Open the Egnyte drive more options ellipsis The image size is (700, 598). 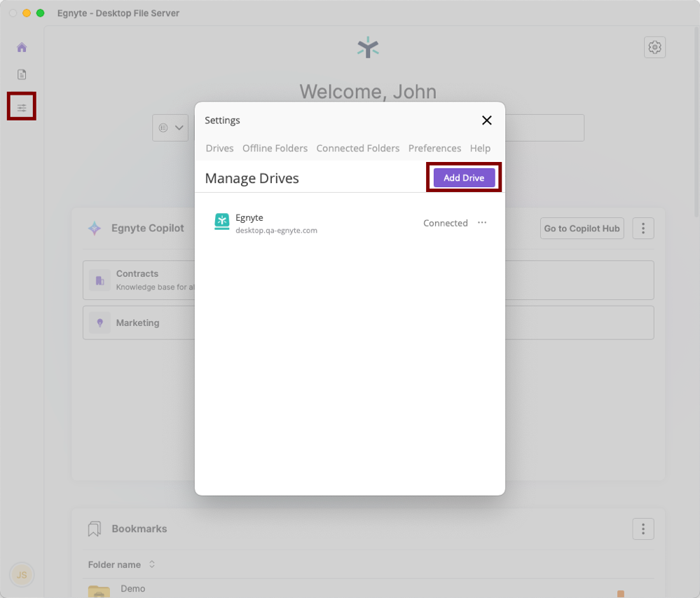click(481, 222)
